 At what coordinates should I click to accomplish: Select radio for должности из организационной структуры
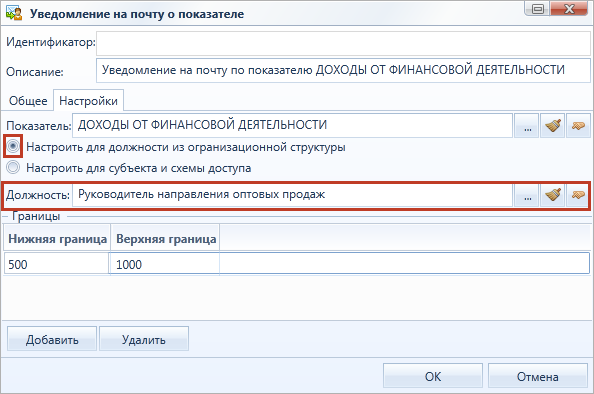click(x=13, y=146)
